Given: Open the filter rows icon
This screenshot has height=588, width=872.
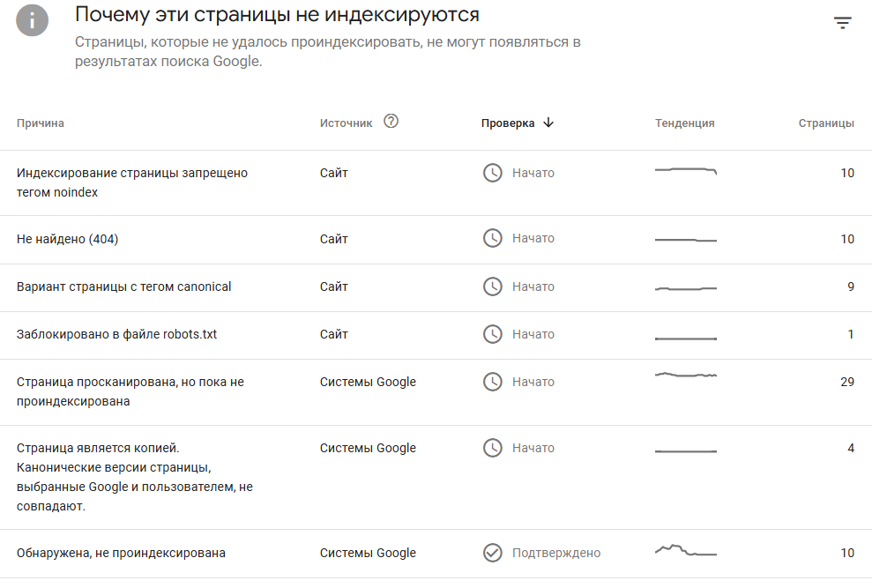Looking at the screenshot, I should coord(843,23).
